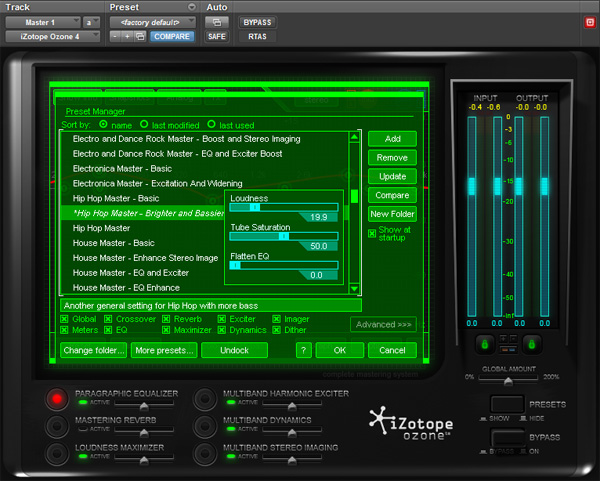This screenshot has height=481, width=600.
Task: Click the iZotope Ozone logo
Action: 411,423
